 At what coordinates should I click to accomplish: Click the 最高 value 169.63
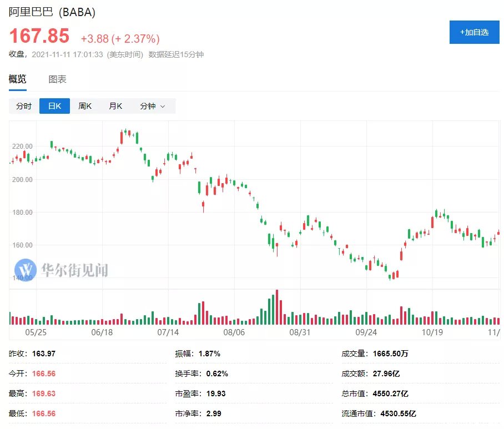point(44,393)
